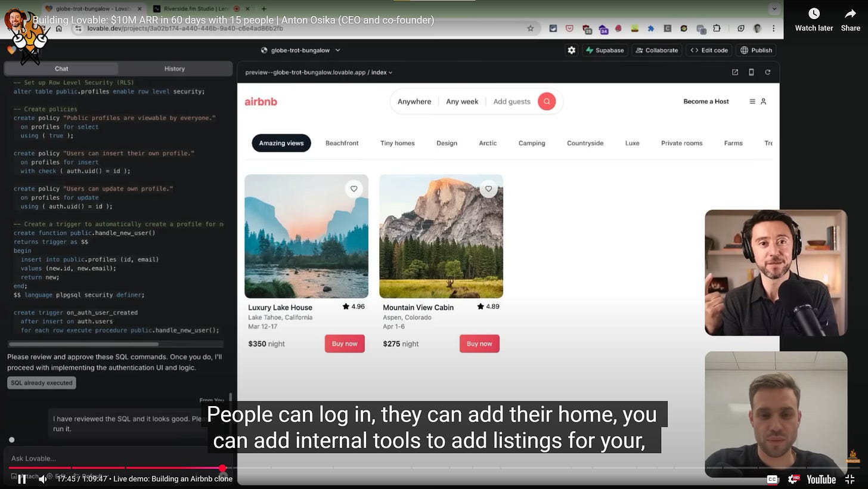Open the user profile icon

(x=763, y=101)
